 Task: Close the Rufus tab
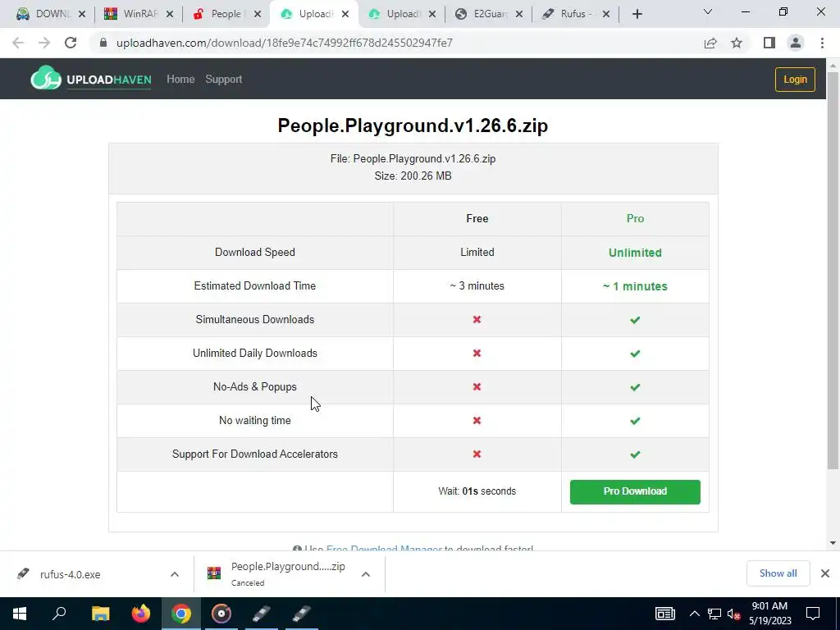[606, 14]
